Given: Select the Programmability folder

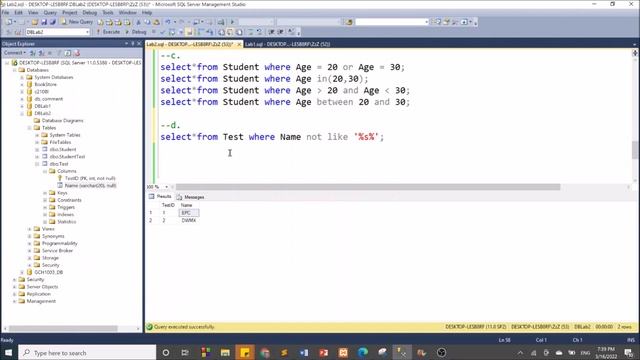Looking at the screenshot, I should 60,243.
